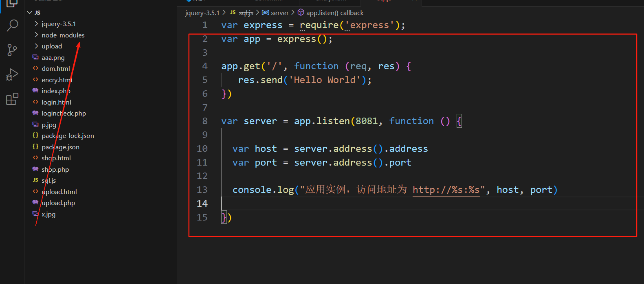The image size is (644, 284).
Task: Click the x.jpg image file icon
Action: (x=35, y=214)
